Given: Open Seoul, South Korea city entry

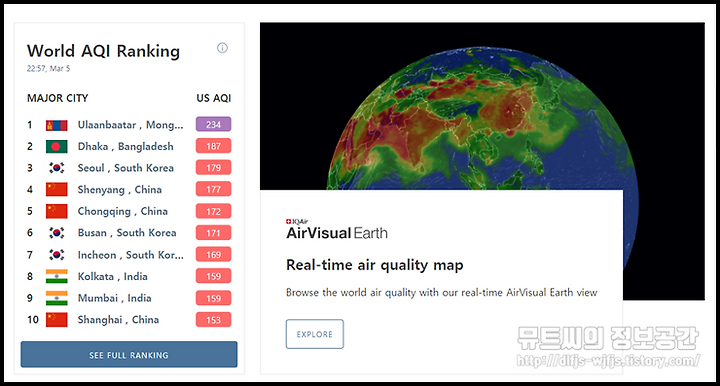Looking at the screenshot, I should pyautogui.click(x=125, y=168).
